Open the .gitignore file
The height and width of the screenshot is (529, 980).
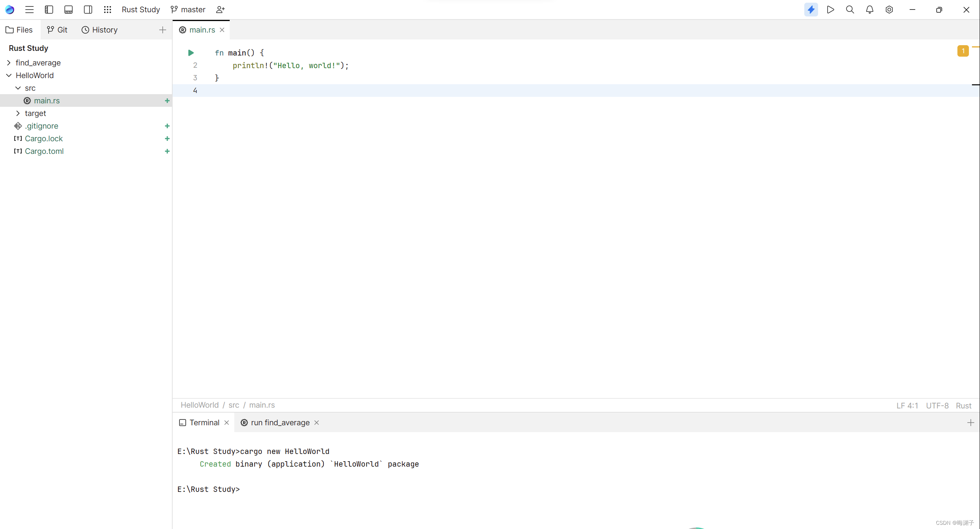(86, 126)
